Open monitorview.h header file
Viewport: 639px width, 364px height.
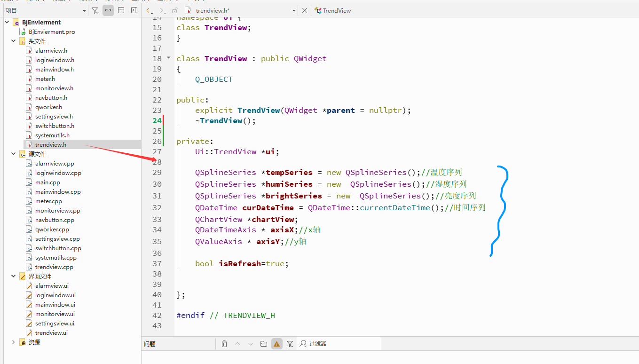(x=54, y=88)
